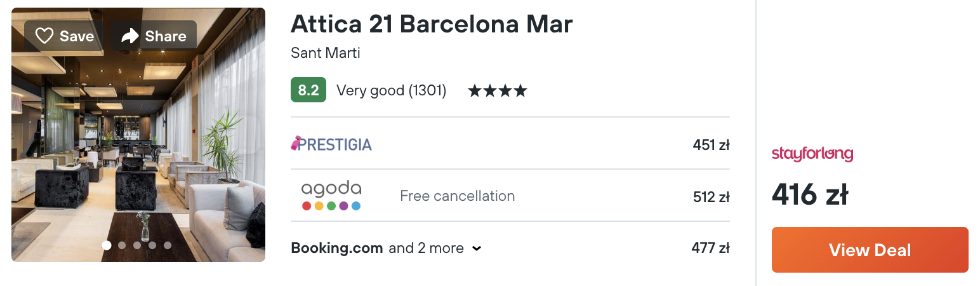Select the first carousel dot
Screen dimensions: 980x286
pyautogui.click(x=107, y=245)
